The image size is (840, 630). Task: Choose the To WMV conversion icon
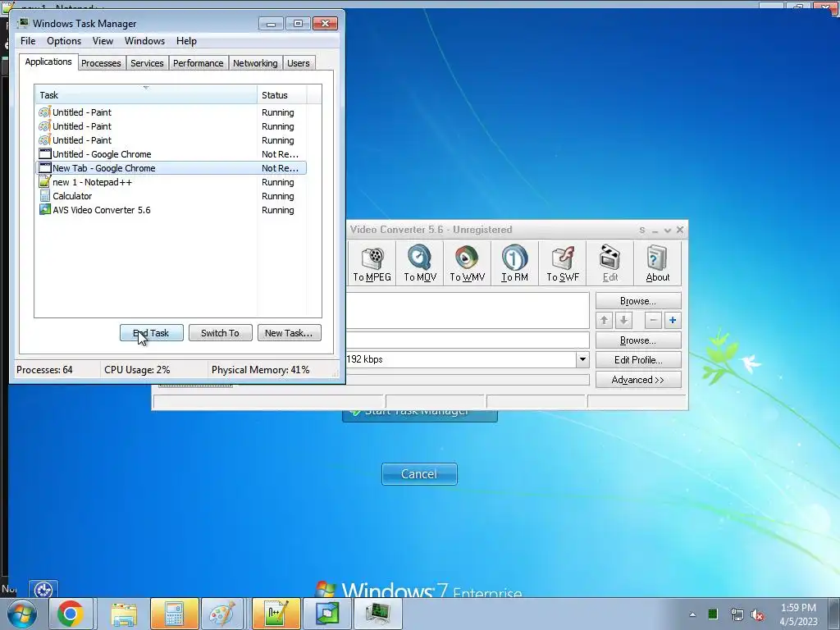(467, 263)
